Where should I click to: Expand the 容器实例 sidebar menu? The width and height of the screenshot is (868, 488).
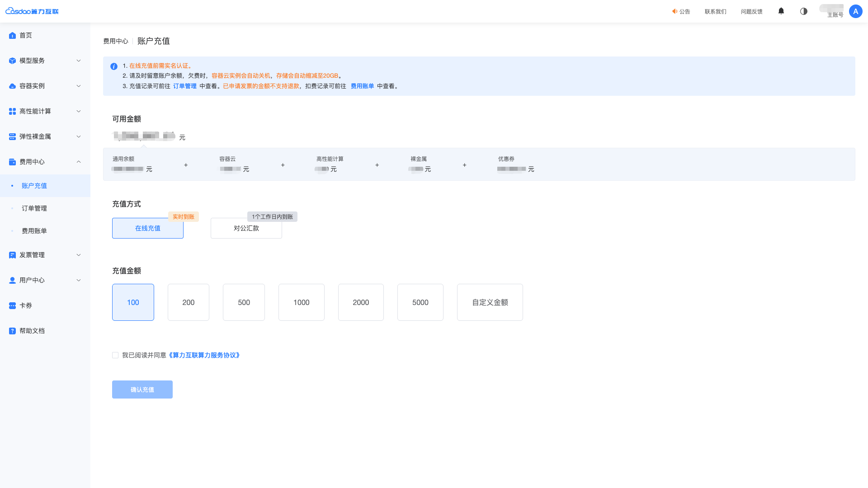[45, 86]
